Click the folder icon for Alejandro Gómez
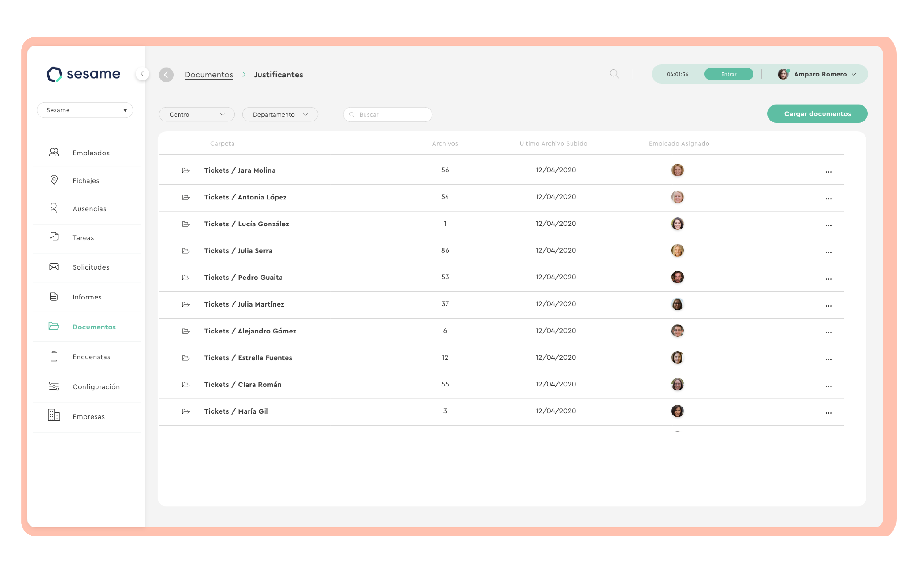This screenshot has height=573, width=924. [x=186, y=331]
